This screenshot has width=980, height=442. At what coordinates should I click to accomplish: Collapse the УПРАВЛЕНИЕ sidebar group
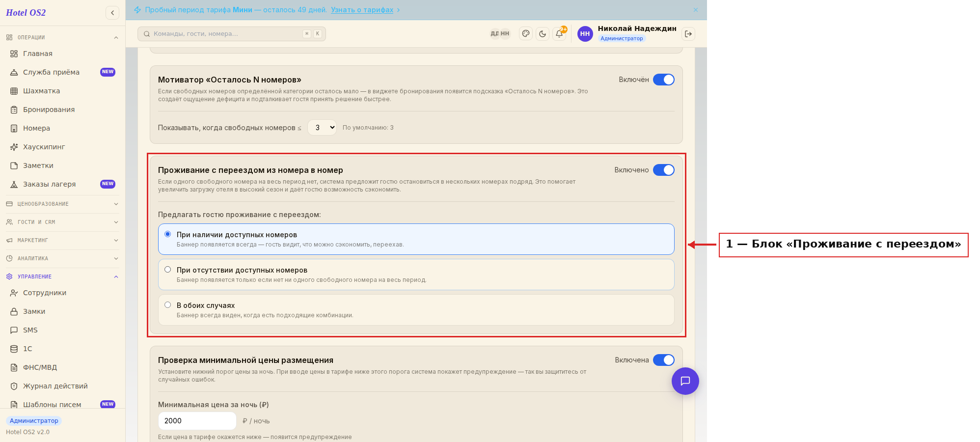(62, 276)
